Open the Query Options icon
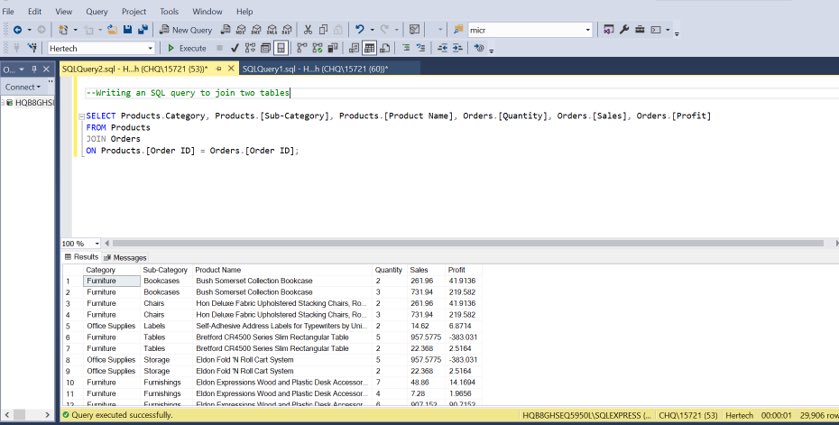839x425 pixels. [x=265, y=48]
